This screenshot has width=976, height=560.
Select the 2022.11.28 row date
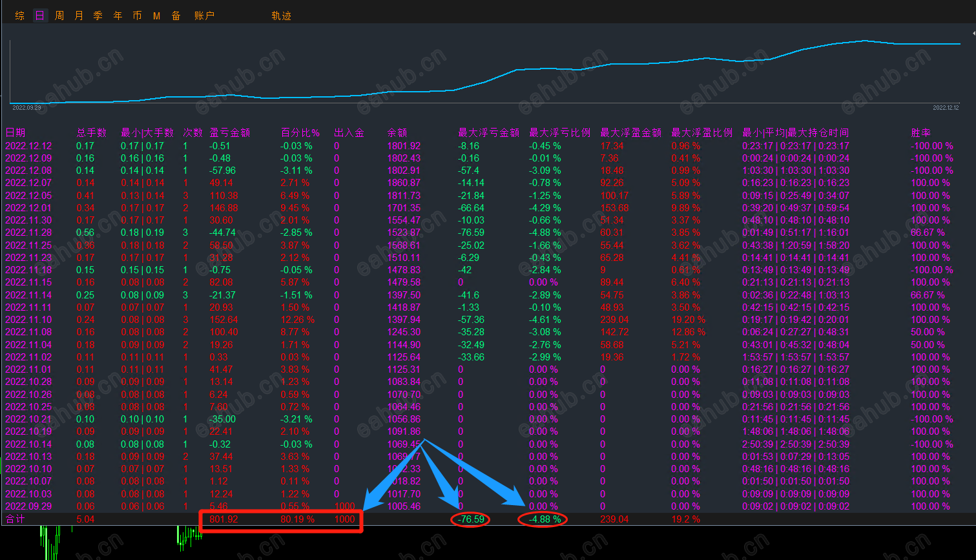[x=28, y=233]
